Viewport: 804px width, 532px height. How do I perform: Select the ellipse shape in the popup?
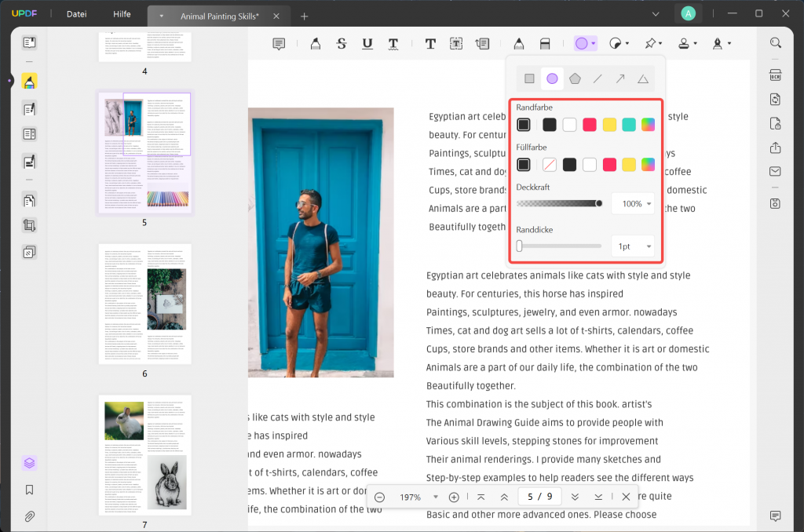pos(552,78)
